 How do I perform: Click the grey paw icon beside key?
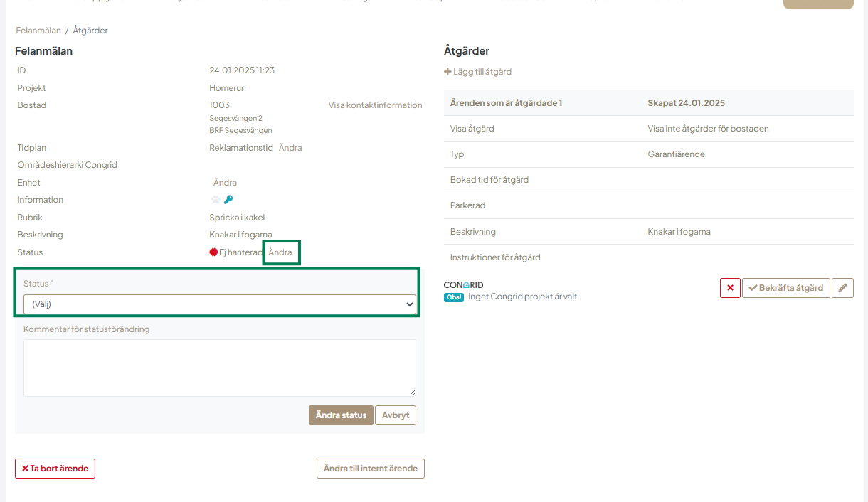[216, 200]
